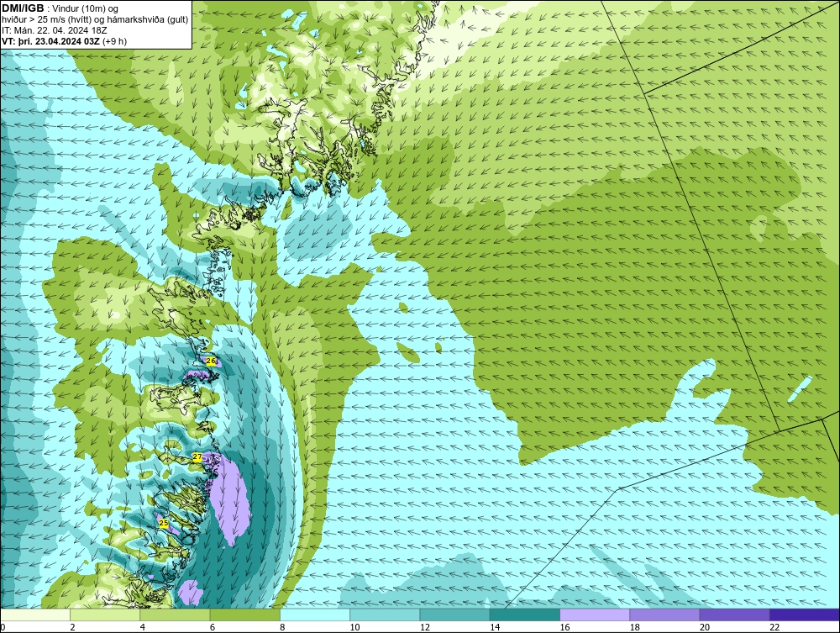The height and width of the screenshot is (633, 840).
Task: Click the 12-14 m/s teal legend swatch
Action: tap(454, 615)
